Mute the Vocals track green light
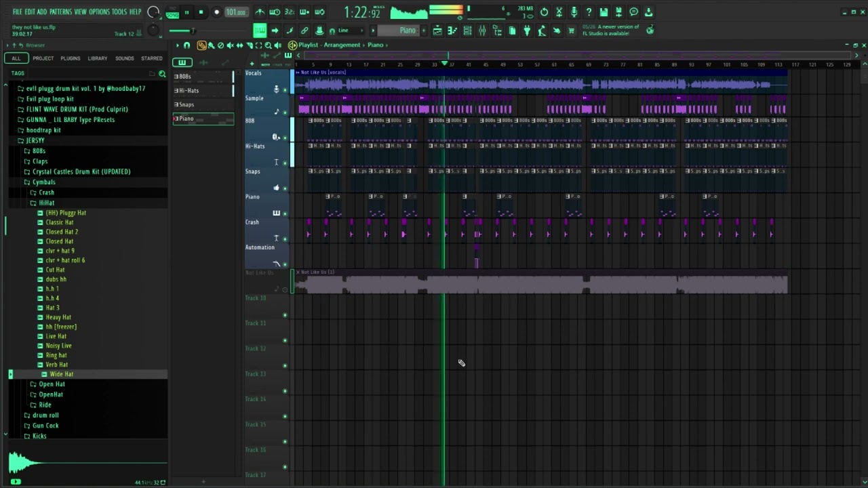Image resolution: width=868 pixels, height=488 pixels. click(x=285, y=89)
